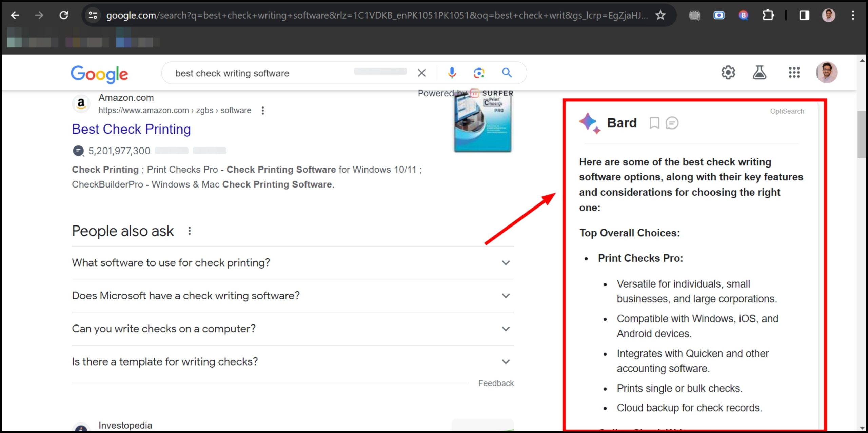868x433 pixels.
Task: Open the Google apps grid
Action: click(794, 73)
